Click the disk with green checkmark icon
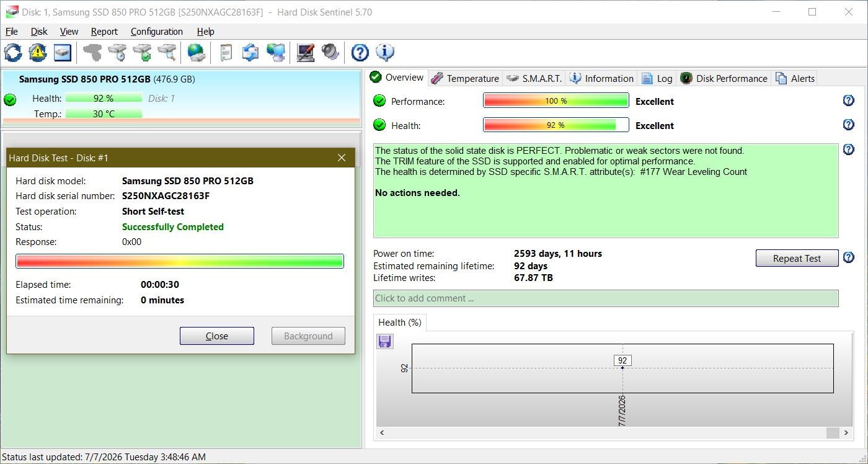 142,53
